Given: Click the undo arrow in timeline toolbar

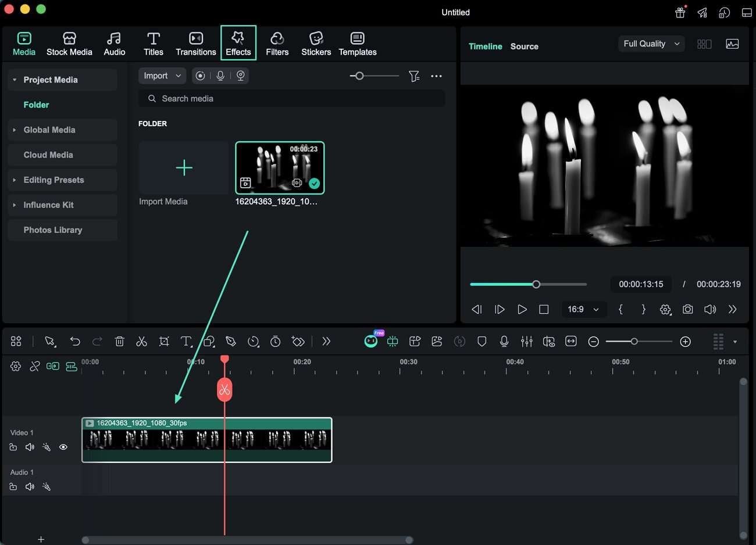Looking at the screenshot, I should (x=75, y=341).
